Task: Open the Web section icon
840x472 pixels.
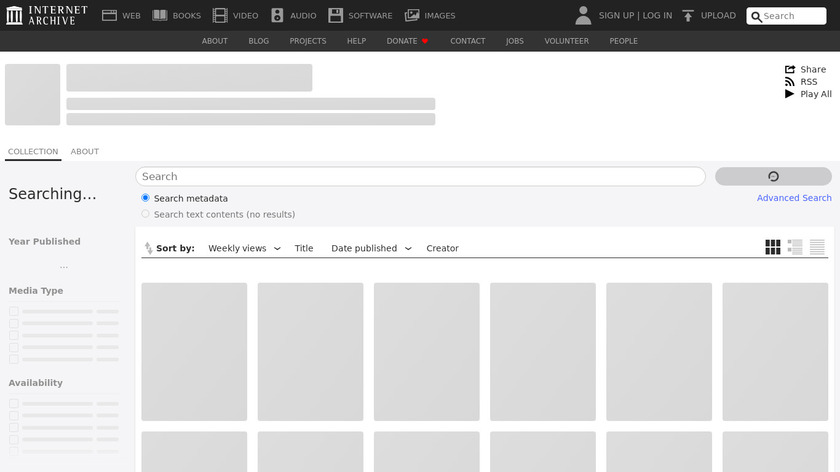Action: (110, 15)
